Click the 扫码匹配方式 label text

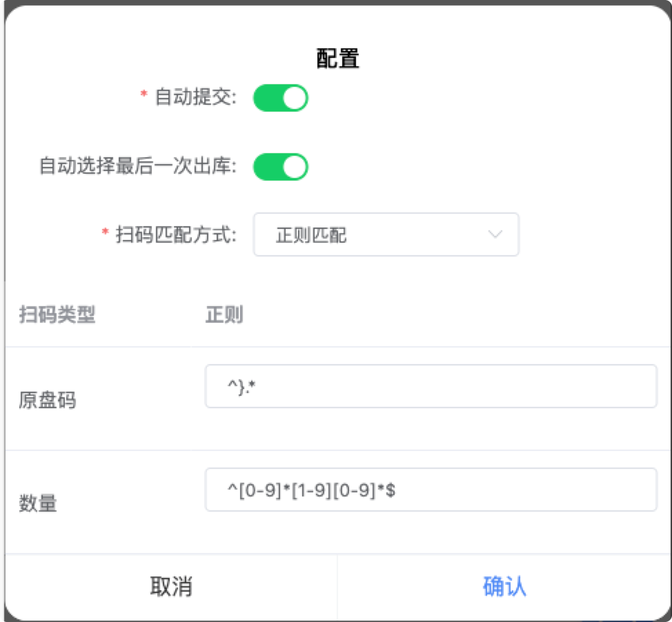point(175,235)
